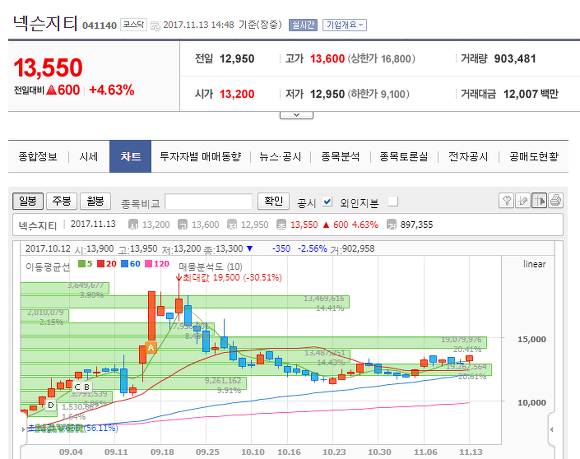Viewport: 580px width, 459px height.
Task: Select the 차트 tab
Action: coord(130,156)
